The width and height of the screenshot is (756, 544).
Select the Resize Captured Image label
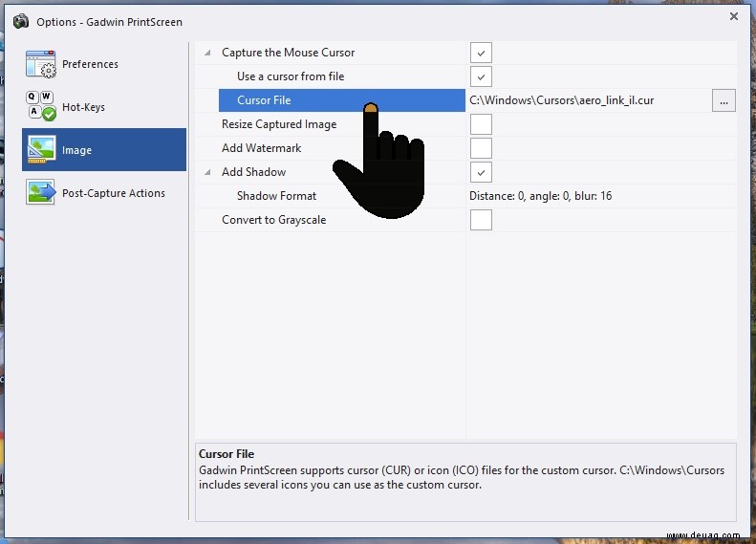tap(279, 124)
